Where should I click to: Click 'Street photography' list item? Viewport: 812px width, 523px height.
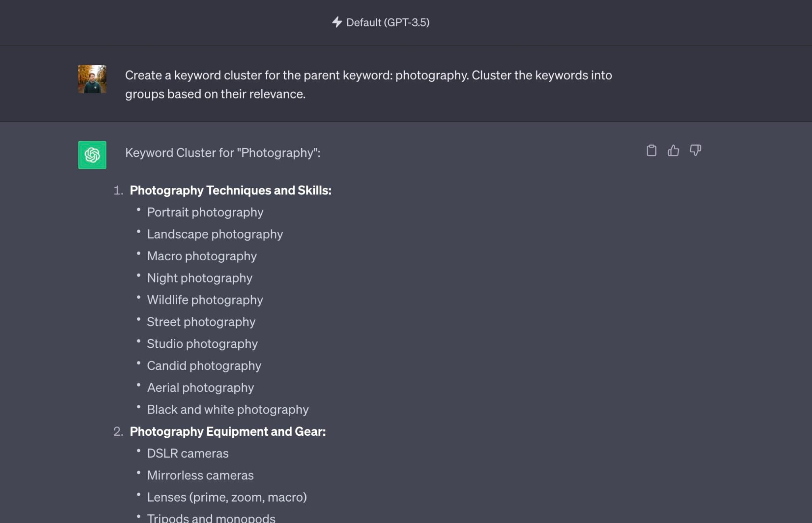pos(201,322)
